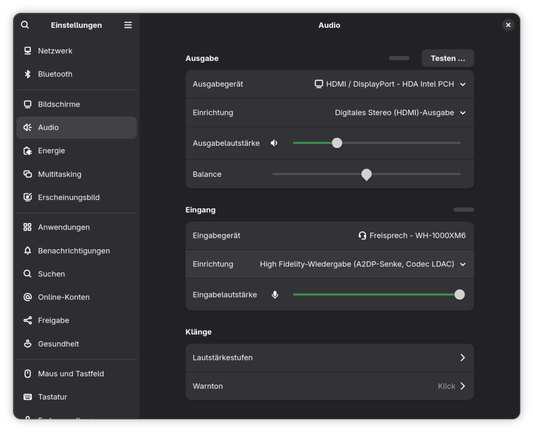Click the Balance slider knob

coord(366,174)
